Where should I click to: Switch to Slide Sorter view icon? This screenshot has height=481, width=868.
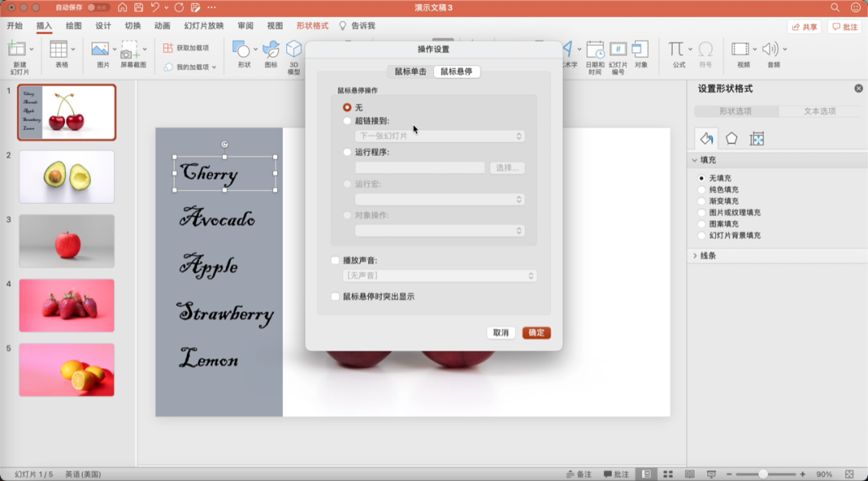[x=668, y=475]
